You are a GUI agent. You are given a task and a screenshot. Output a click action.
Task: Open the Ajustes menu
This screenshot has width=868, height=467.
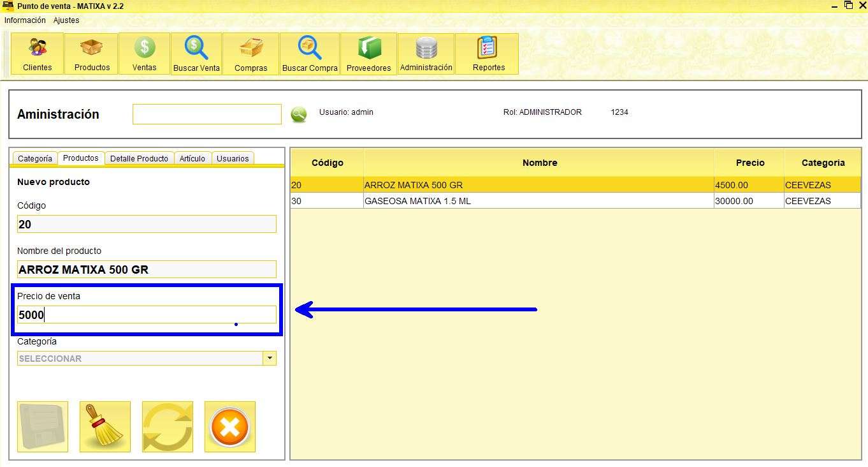coord(66,20)
